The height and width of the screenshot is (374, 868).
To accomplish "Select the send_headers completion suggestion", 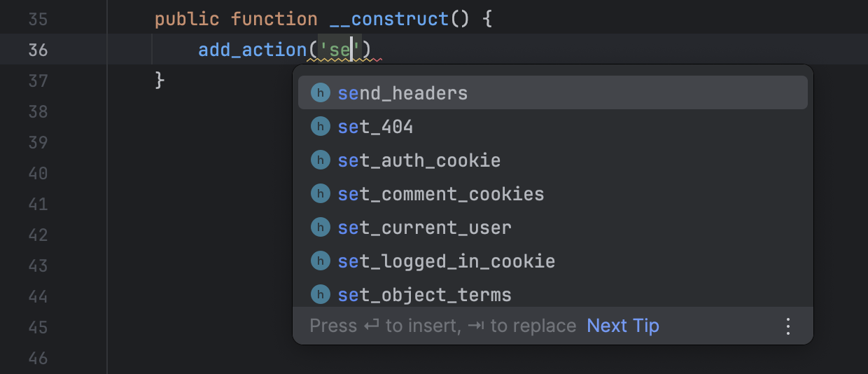I will tap(402, 93).
